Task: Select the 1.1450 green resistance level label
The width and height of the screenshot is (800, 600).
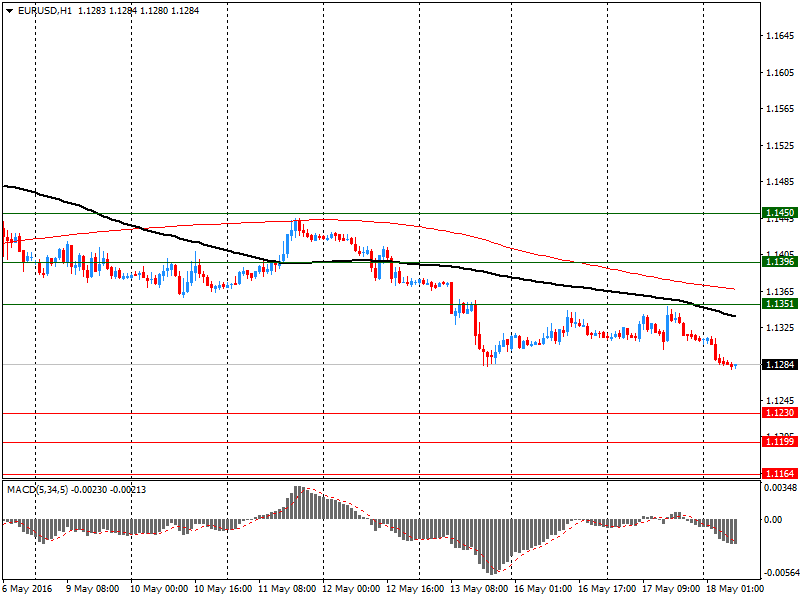Action: 780,213
